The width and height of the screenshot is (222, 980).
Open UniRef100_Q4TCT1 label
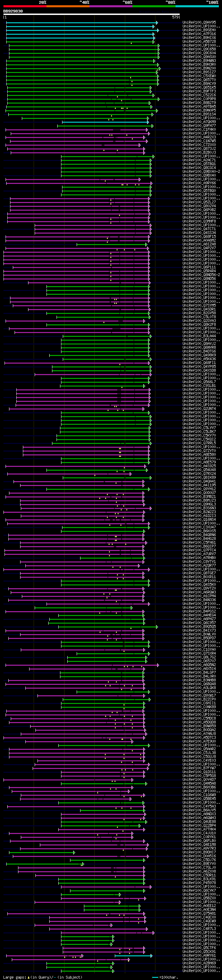tap(199, 229)
